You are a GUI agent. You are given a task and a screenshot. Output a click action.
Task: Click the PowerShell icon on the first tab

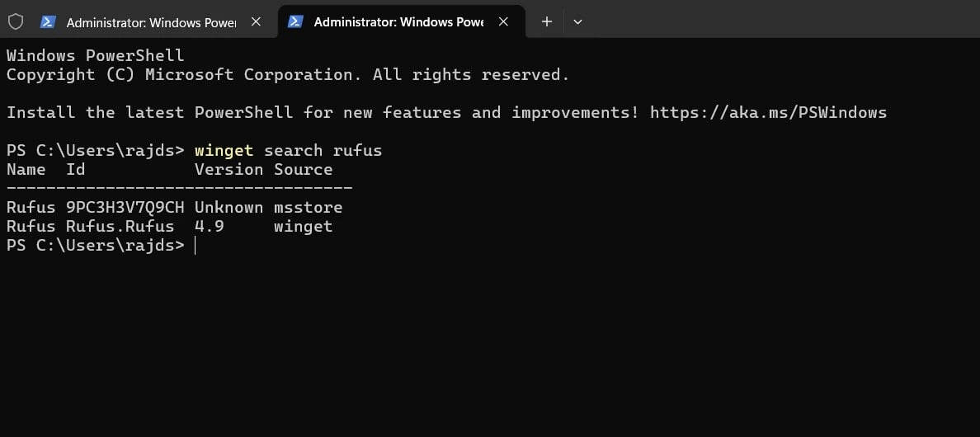[48, 21]
